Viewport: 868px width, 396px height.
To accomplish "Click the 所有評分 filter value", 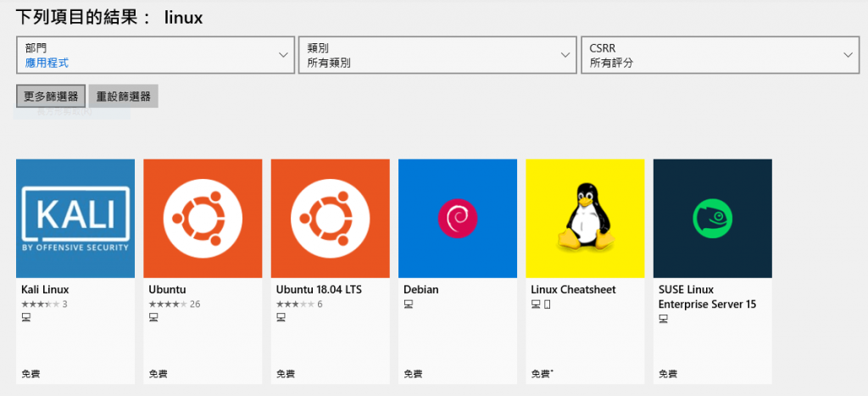I will (611, 63).
